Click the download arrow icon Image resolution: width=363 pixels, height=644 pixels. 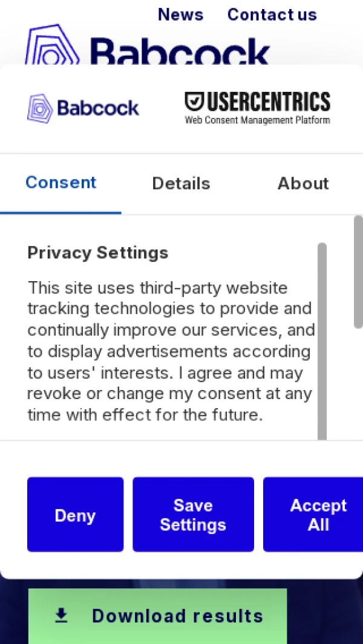tap(61, 616)
